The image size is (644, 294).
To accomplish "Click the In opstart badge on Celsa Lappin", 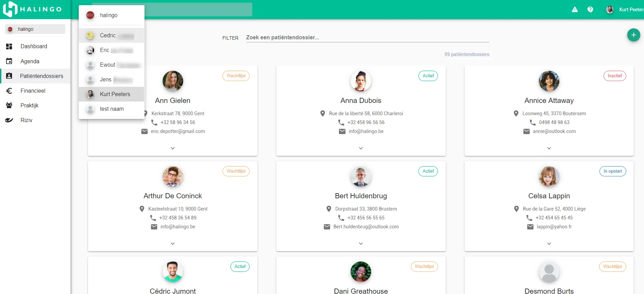I will click(x=613, y=171).
